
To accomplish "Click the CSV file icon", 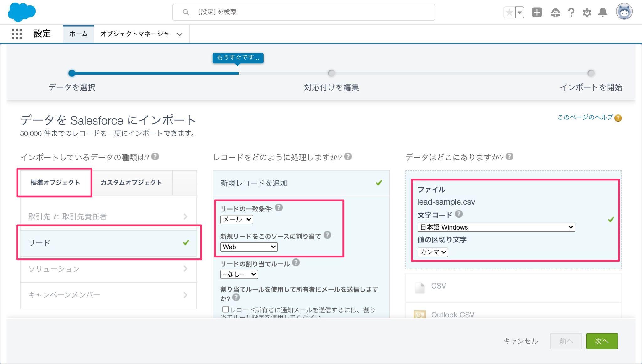I will [420, 288].
